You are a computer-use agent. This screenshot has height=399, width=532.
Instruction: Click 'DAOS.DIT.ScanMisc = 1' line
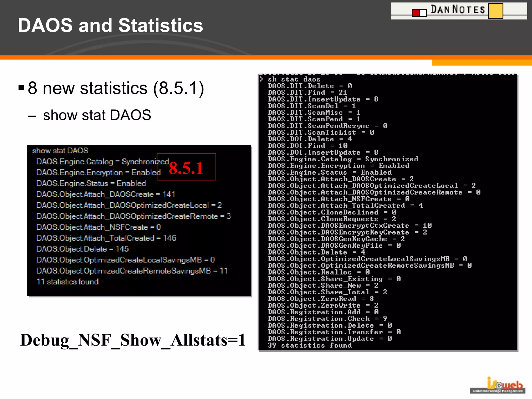[314, 112]
